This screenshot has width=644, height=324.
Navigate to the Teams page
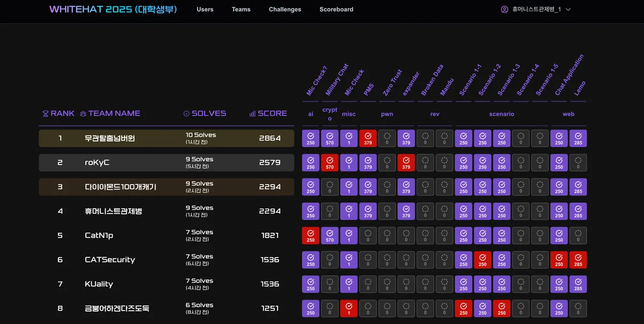pos(241,9)
